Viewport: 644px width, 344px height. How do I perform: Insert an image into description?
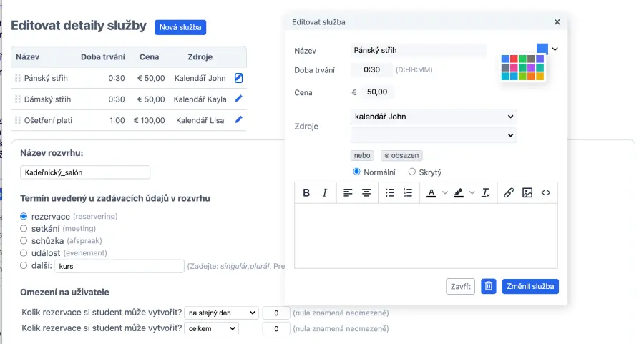coord(527,192)
